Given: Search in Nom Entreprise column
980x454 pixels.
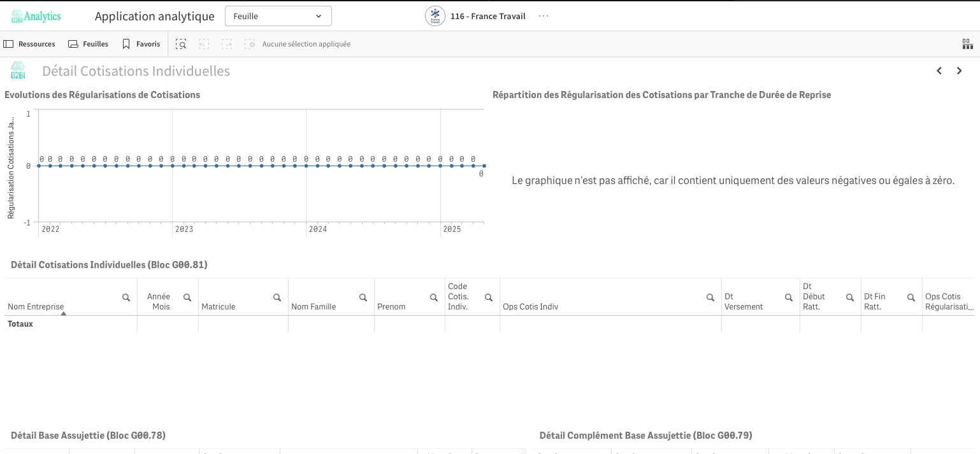Looking at the screenshot, I should coord(126,297).
